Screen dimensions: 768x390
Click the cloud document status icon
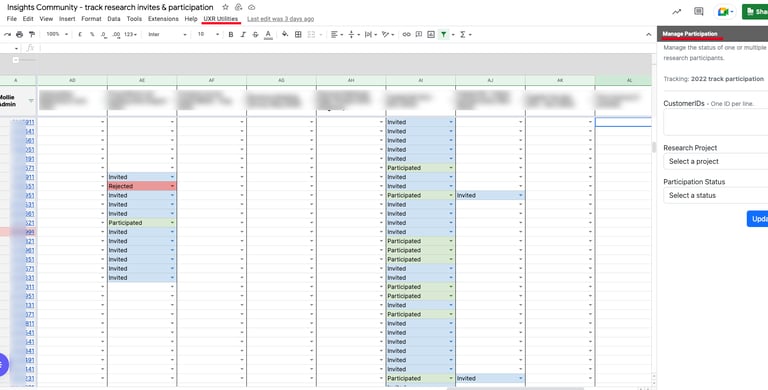pos(251,7)
